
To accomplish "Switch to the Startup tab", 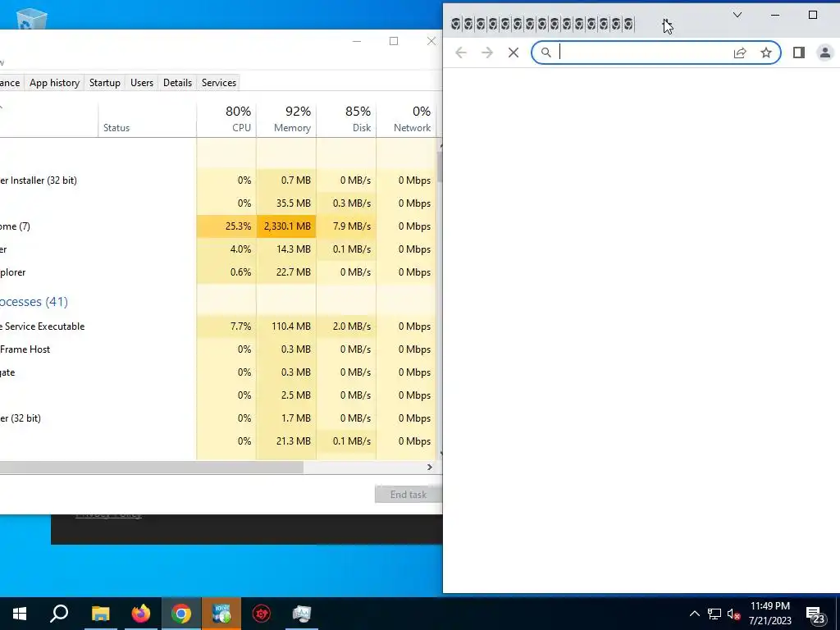I will click(104, 83).
